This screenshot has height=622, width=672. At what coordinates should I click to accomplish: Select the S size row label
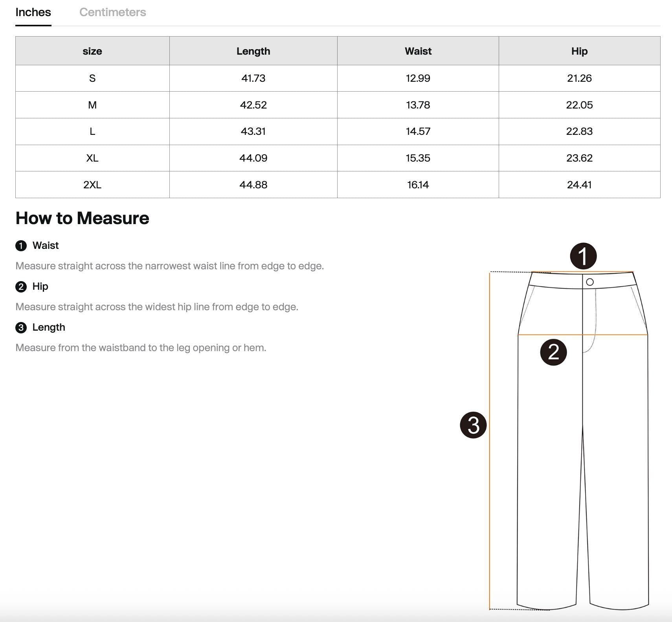92,78
